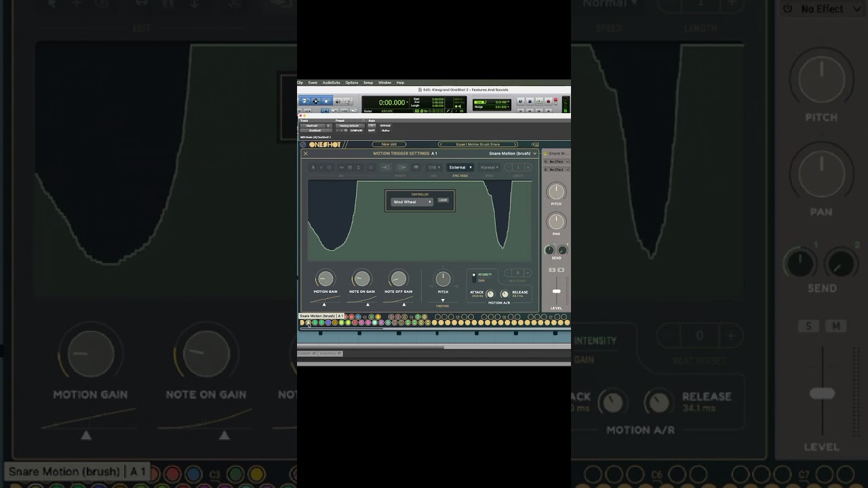Click the graduation cap presets icon
The width and height of the screenshot is (868, 488).
[416, 167]
